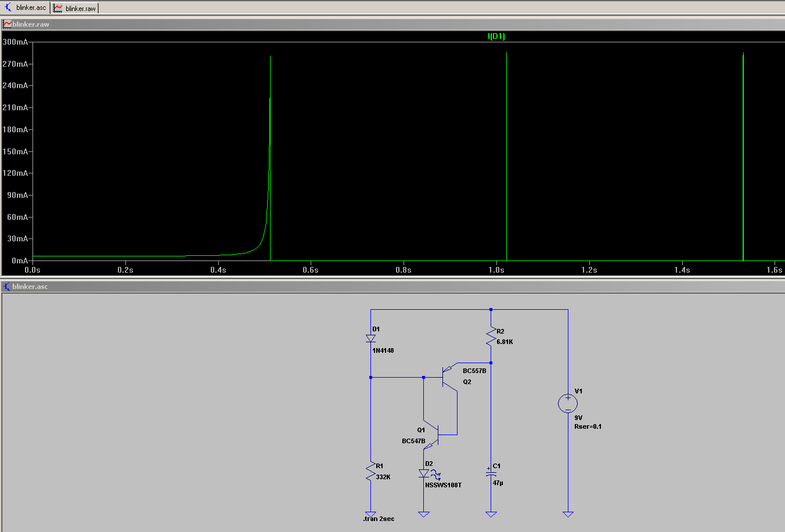Click the 0.4s time axis label

(218, 270)
